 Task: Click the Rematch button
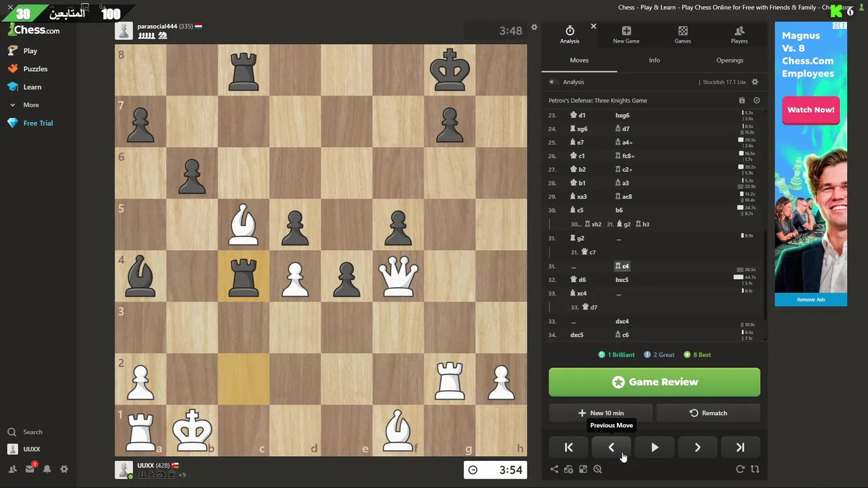(708, 413)
